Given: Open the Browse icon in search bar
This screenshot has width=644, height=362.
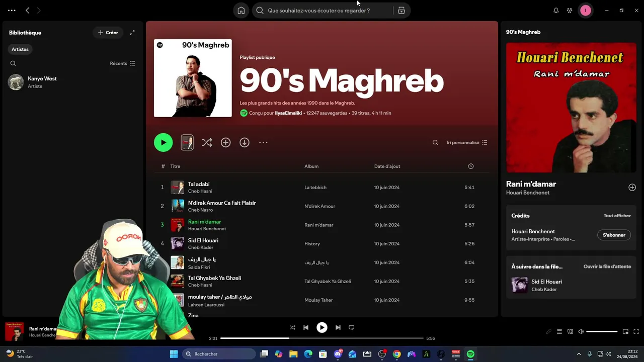Looking at the screenshot, I should click(401, 10).
